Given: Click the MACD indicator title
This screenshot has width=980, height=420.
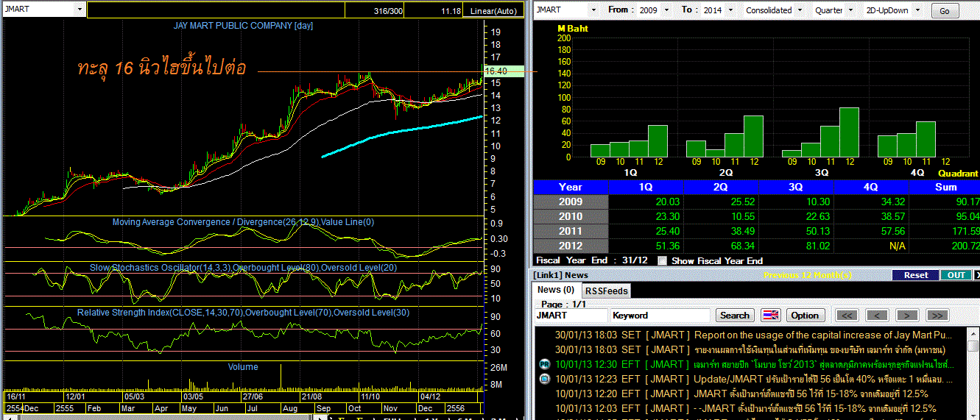Looking at the screenshot, I should click(244, 222).
